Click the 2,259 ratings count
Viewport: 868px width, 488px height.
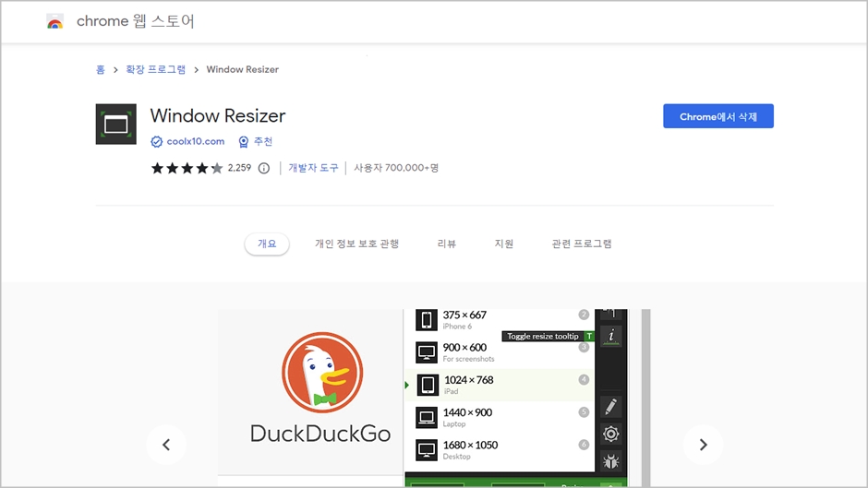(x=239, y=168)
